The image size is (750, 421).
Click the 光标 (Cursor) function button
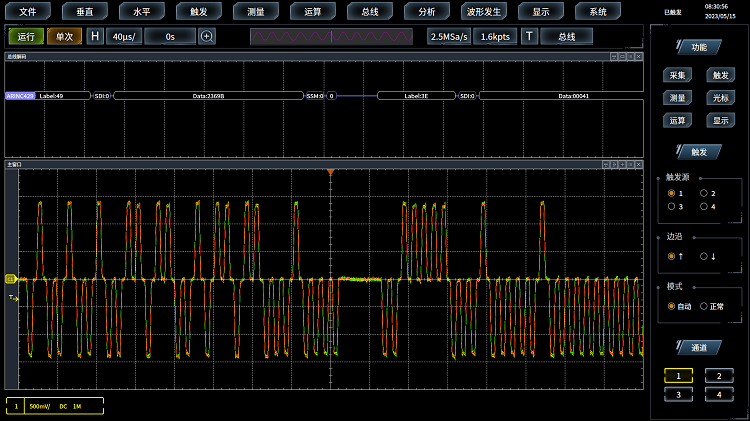coord(720,98)
